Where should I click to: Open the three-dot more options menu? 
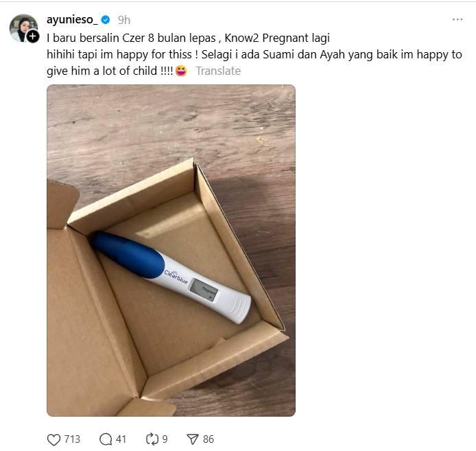click(x=457, y=20)
